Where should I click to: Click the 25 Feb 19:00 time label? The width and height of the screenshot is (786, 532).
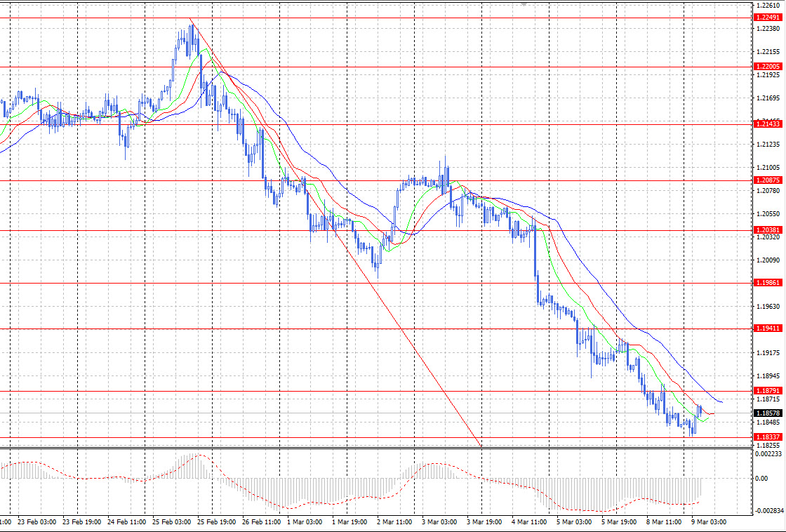[217, 522]
